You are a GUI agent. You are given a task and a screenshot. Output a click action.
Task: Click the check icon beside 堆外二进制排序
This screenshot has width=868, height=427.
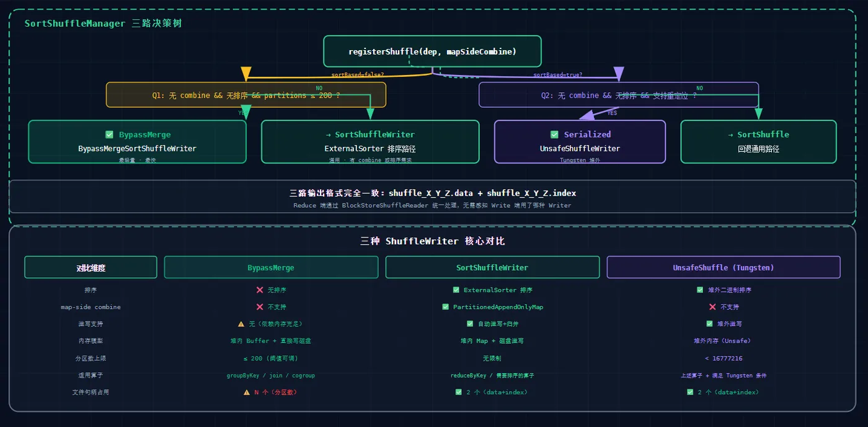pyautogui.click(x=701, y=290)
